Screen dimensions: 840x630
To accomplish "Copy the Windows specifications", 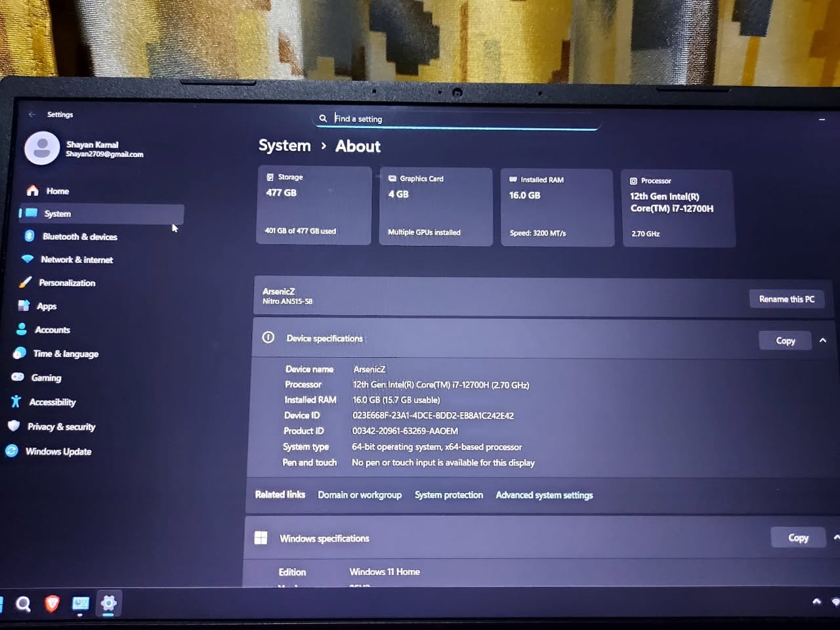I will click(x=798, y=537).
